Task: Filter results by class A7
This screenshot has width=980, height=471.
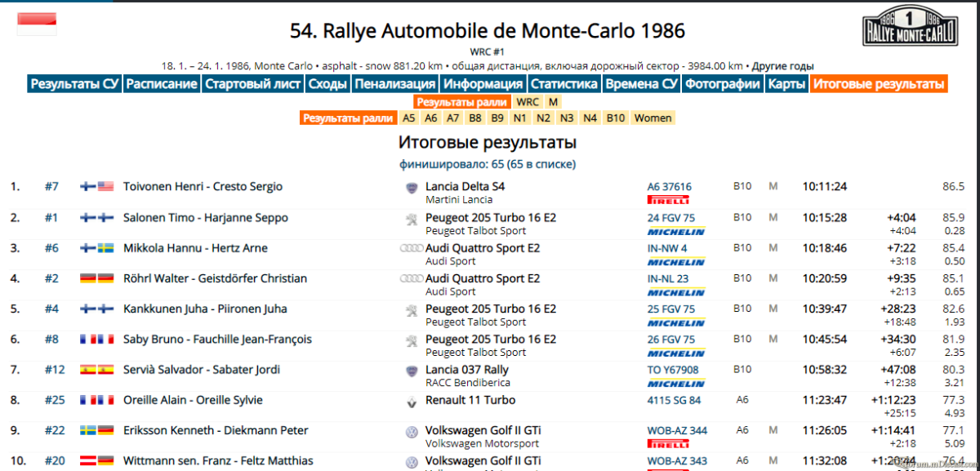Action: pyautogui.click(x=453, y=118)
